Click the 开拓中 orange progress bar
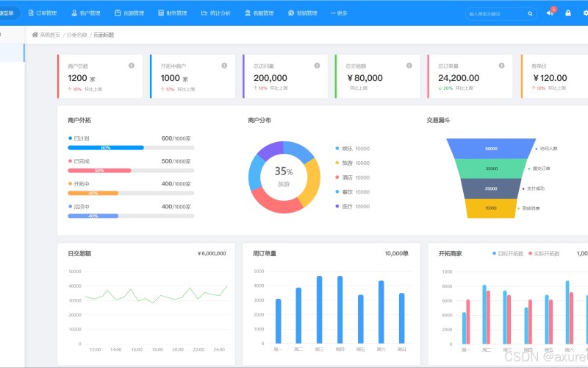This screenshot has width=588, height=368. tap(131, 193)
